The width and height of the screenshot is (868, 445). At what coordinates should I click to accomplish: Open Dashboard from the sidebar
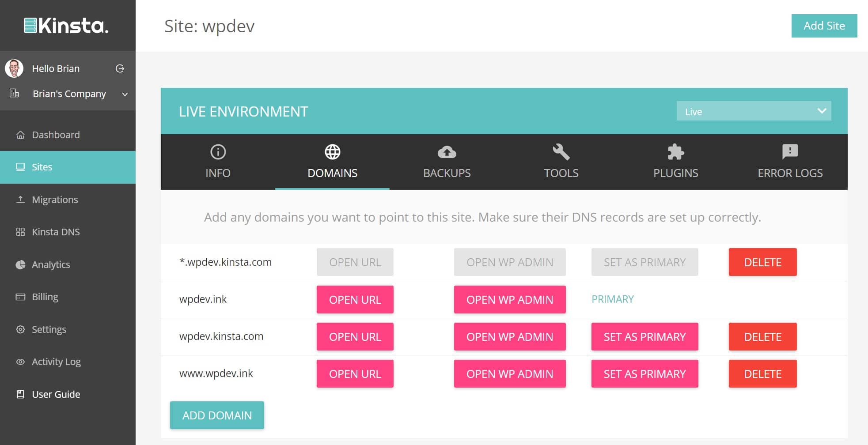68,135
